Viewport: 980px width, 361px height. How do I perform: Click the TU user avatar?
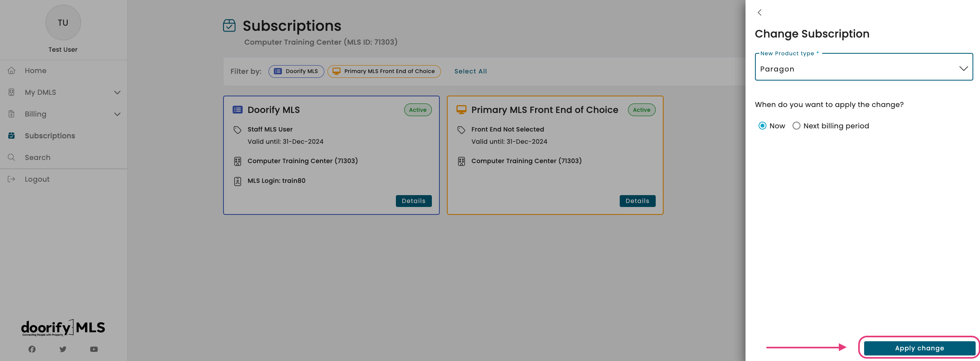click(x=63, y=23)
